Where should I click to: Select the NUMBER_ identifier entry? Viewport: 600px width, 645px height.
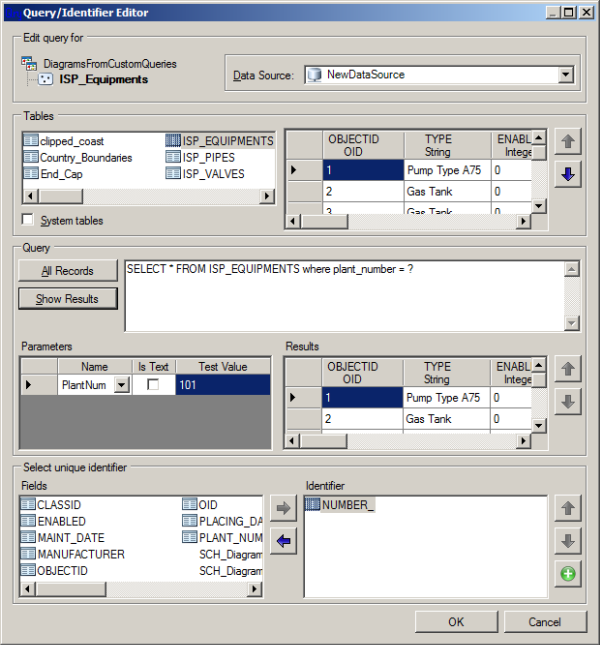point(340,505)
